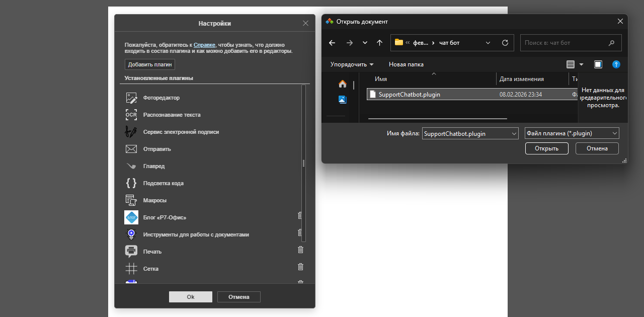Click the Макросы plugin icon
The height and width of the screenshot is (317, 644).
[x=131, y=200]
